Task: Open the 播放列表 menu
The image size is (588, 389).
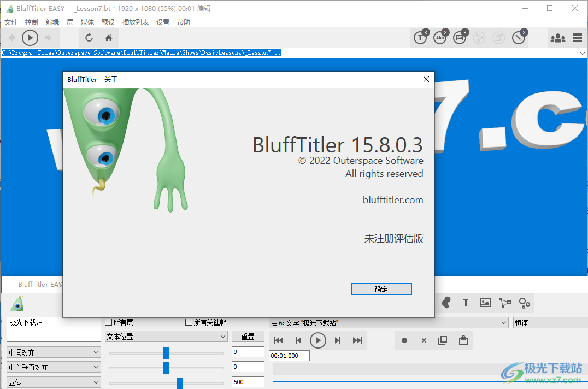Action: coord(136,22)
